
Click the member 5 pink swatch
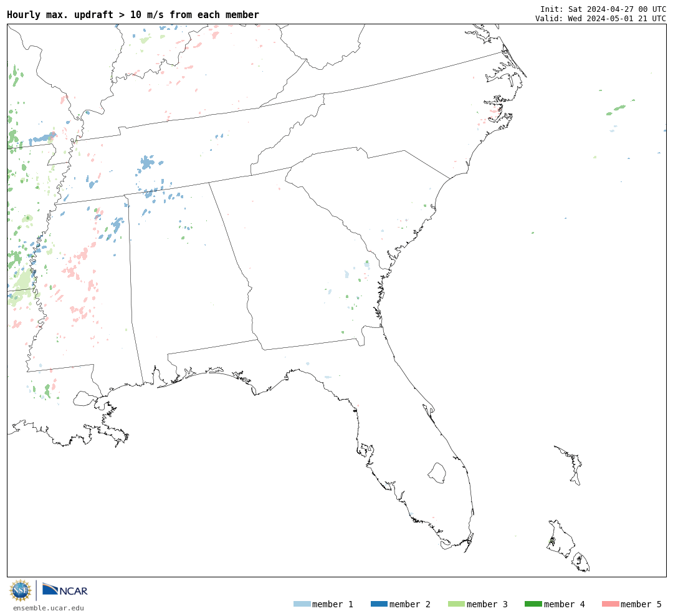(610, 604)
